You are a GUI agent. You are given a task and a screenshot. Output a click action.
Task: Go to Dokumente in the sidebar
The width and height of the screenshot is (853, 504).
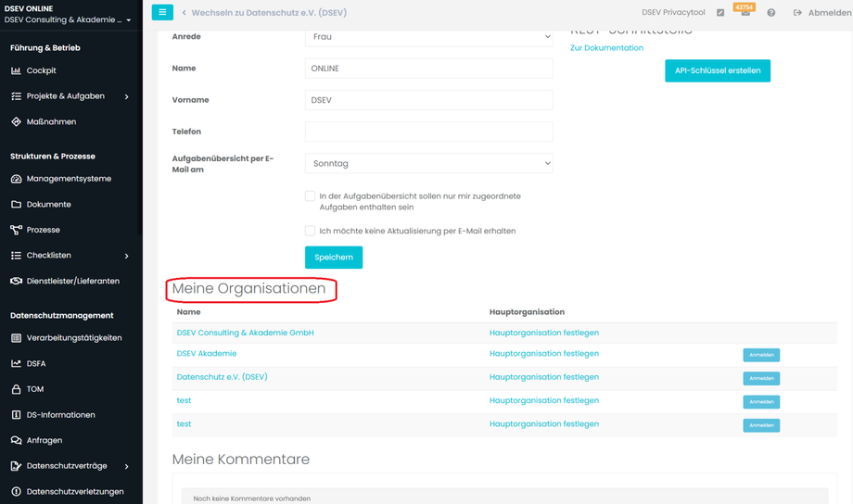coord(48,205)
